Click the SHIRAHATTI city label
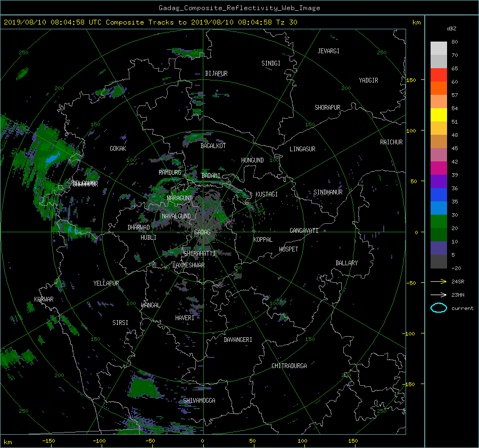479x448 pixels. click(200, 254)
